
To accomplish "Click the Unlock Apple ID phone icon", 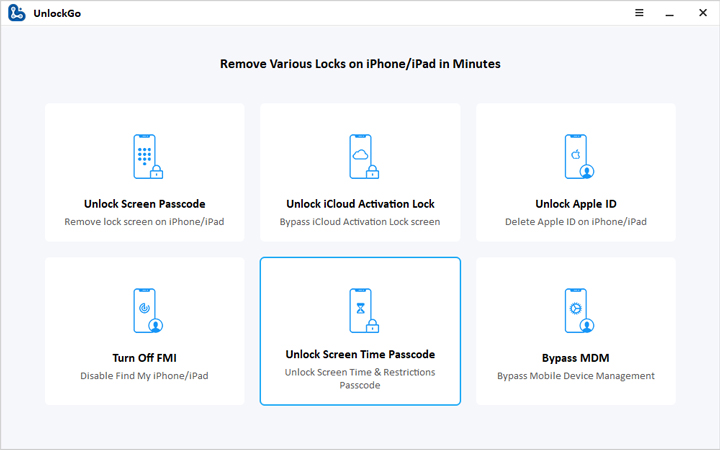I will pyautogui.click(x=576, y=157).
